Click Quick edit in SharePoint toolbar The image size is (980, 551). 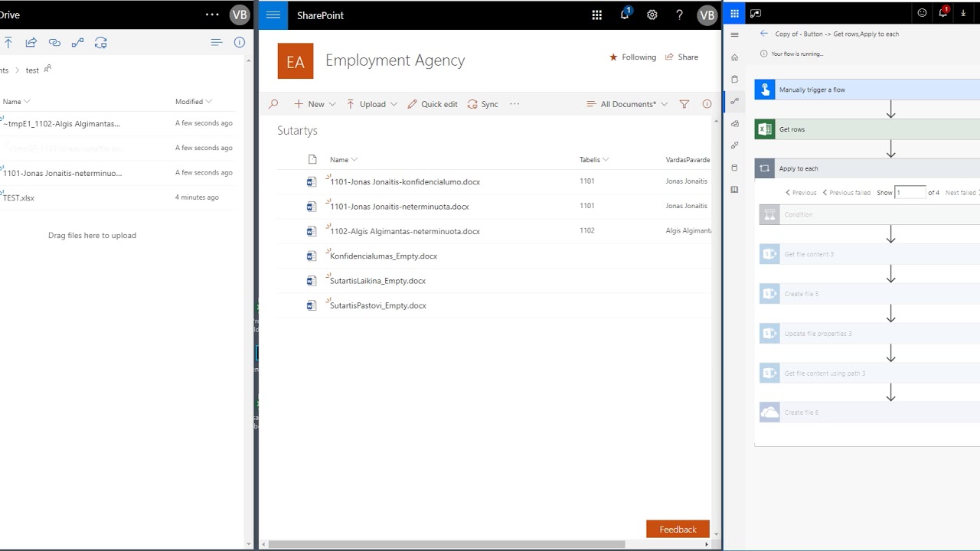point(433,104)
